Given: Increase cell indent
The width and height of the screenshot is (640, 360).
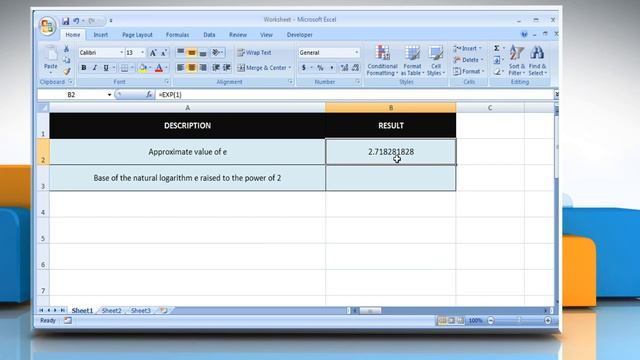Looking at the screenshot, I should pyautogui.click(x=227, y=68).
